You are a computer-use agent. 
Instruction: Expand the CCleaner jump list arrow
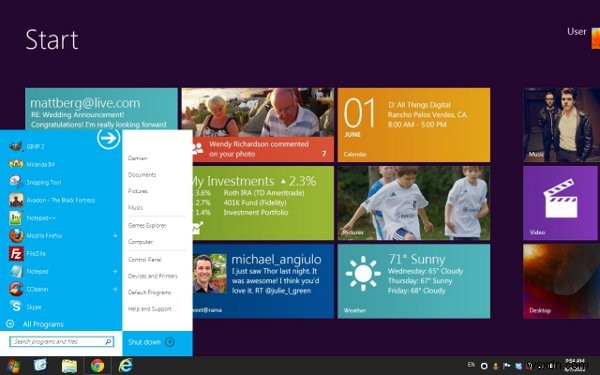114,289
